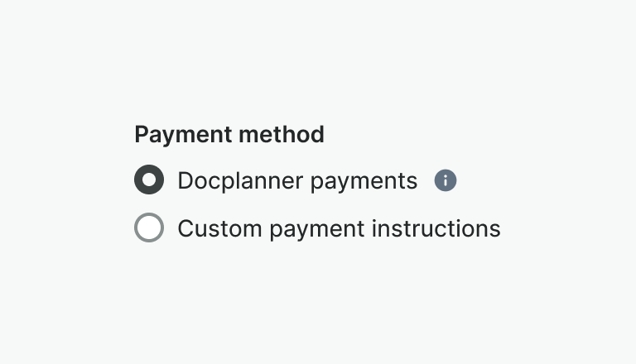Pick the second Payment method option
The image size is (636, 364).
pyautogui.click(x=149, y=227)
